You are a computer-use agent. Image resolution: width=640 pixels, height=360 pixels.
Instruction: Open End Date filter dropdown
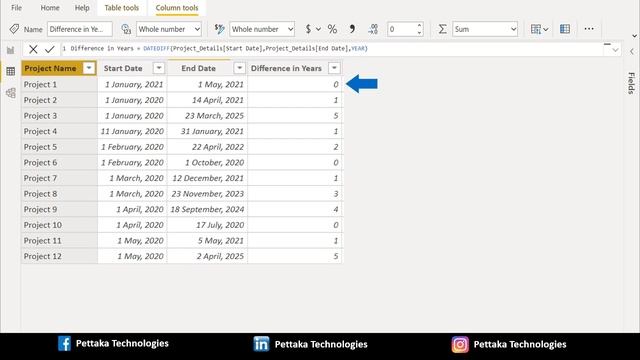click(240, 68)
